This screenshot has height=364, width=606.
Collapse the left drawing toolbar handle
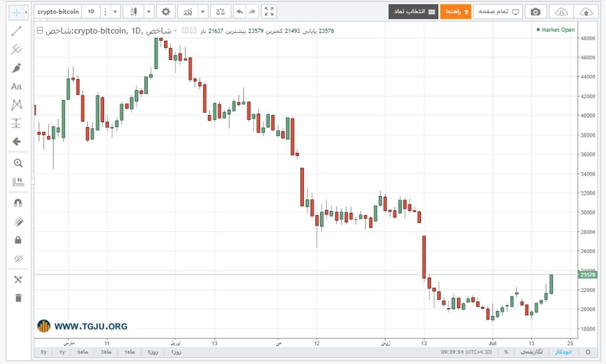click(x=32, y=179)
